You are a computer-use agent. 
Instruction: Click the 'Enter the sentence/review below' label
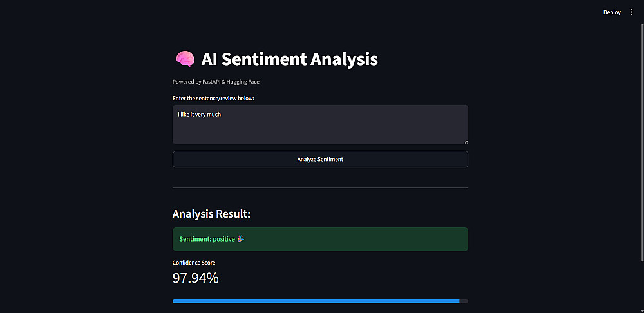[214, 98]
